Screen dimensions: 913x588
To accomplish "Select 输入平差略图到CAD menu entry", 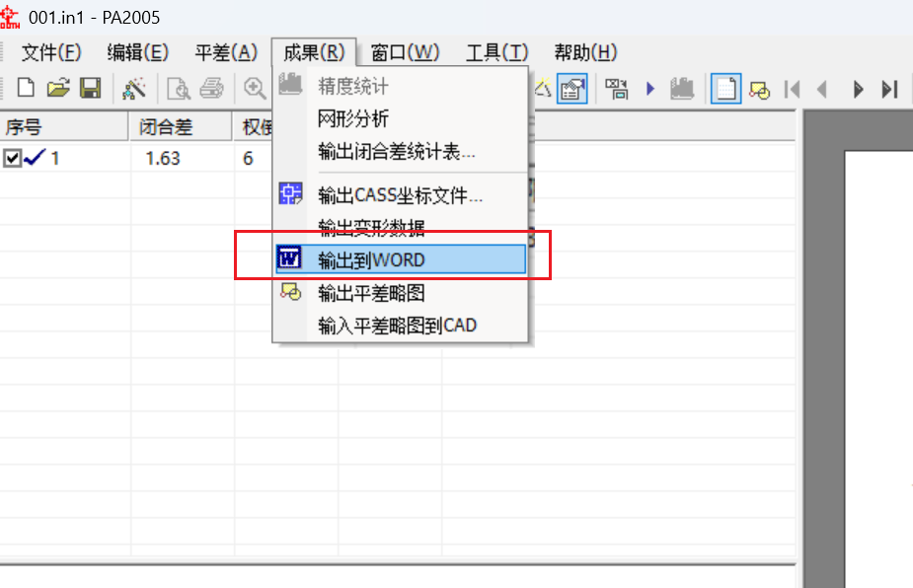I will tap(401, 325).
